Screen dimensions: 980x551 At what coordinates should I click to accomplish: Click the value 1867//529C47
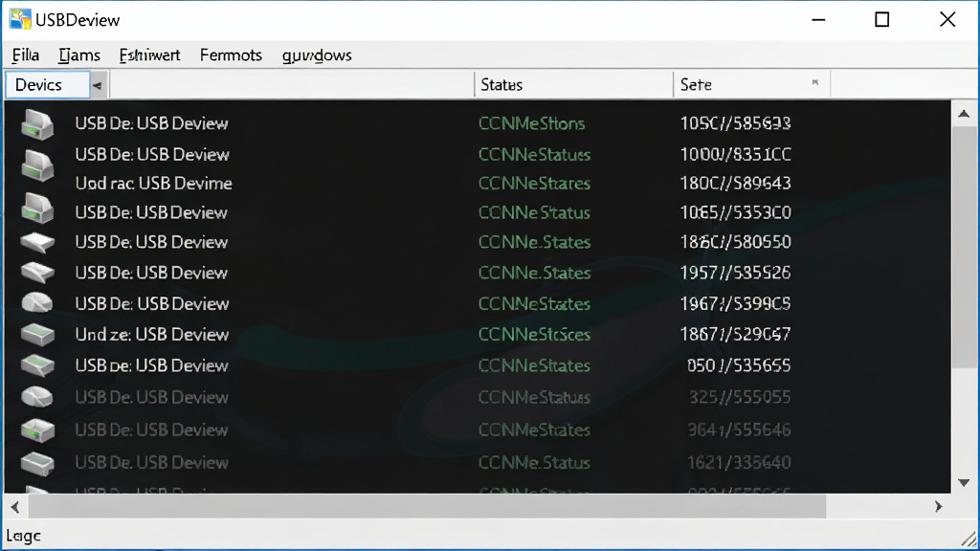(736, 335)
